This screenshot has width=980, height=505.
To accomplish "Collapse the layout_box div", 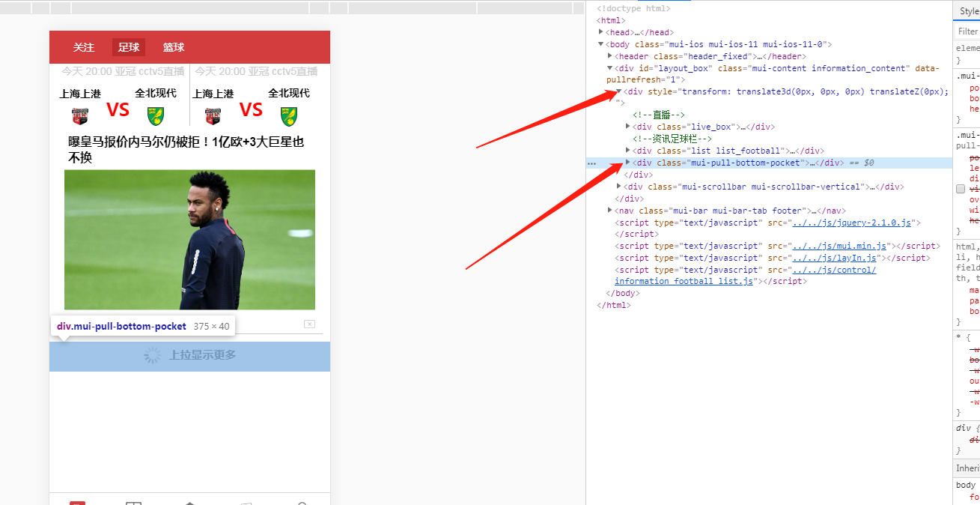I will point(610,68).
